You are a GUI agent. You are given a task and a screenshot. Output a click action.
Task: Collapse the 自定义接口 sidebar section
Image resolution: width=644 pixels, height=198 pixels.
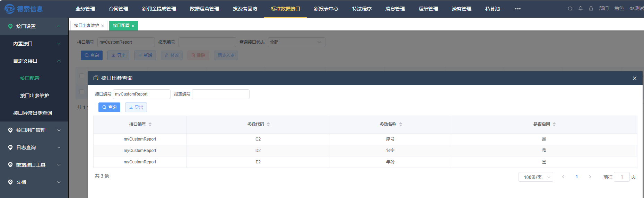(34, 61)
